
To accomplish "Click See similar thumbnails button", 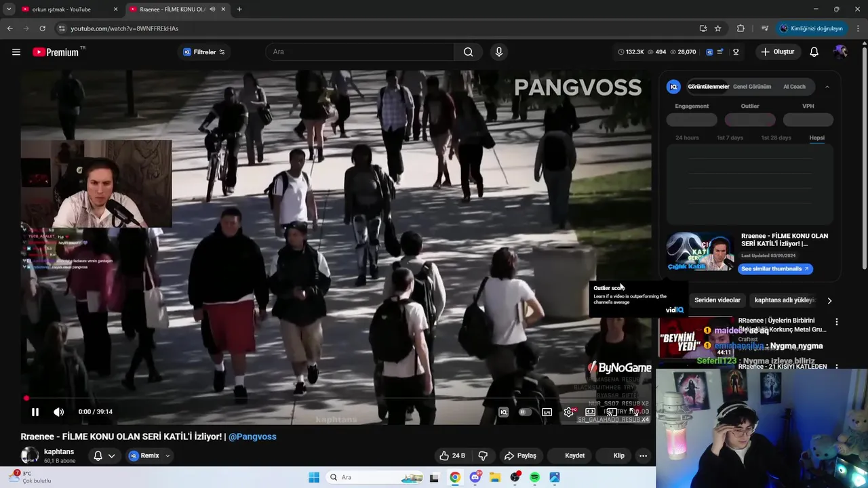I will pos(775,269).
